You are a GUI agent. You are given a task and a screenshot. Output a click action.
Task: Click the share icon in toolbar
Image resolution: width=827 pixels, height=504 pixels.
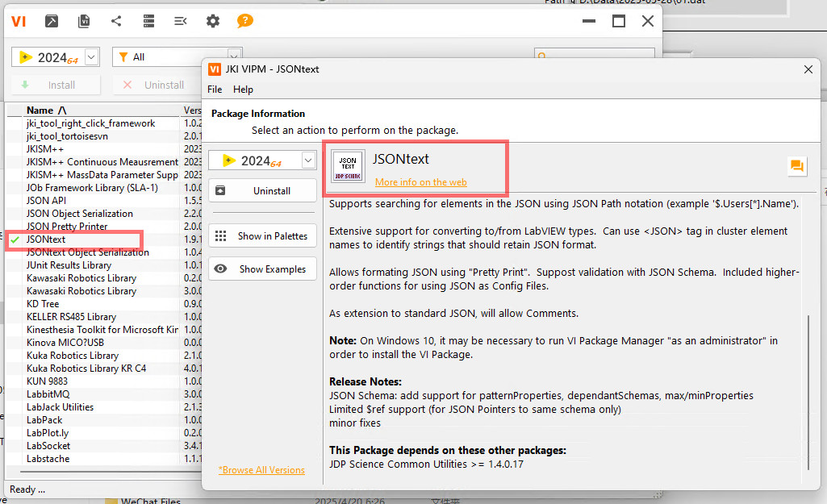(x=116, y=22)
